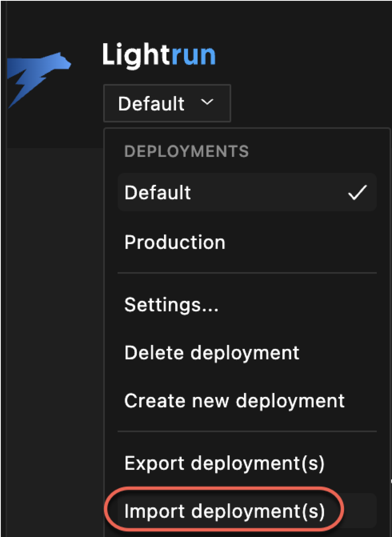The height and width of the screenshot is (537, 392).
Task: Click the highlighted Import deployment(s) option
Action: 224,511
